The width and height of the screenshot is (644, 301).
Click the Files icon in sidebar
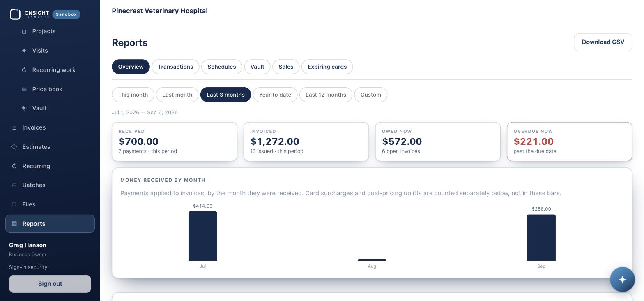tap(14, 204)
